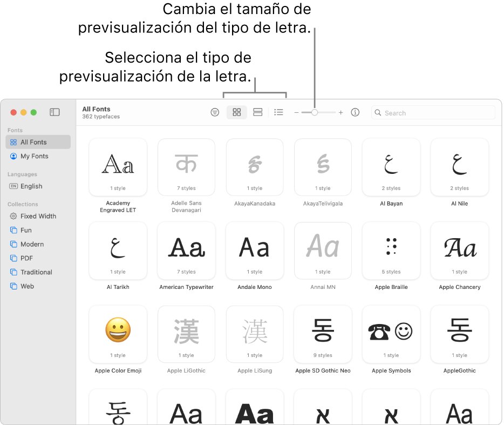
Task: Select Apple Braille font card
Action: coord(391,251)
